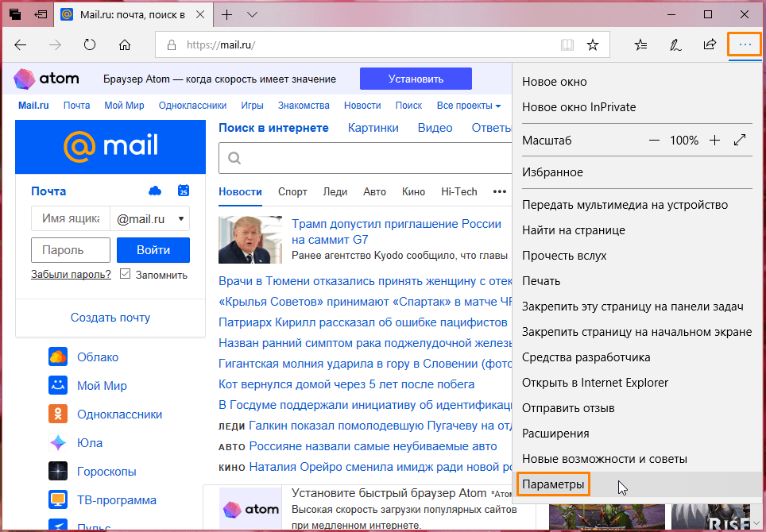Switch to the Спорт news tab

coord(292,192)
